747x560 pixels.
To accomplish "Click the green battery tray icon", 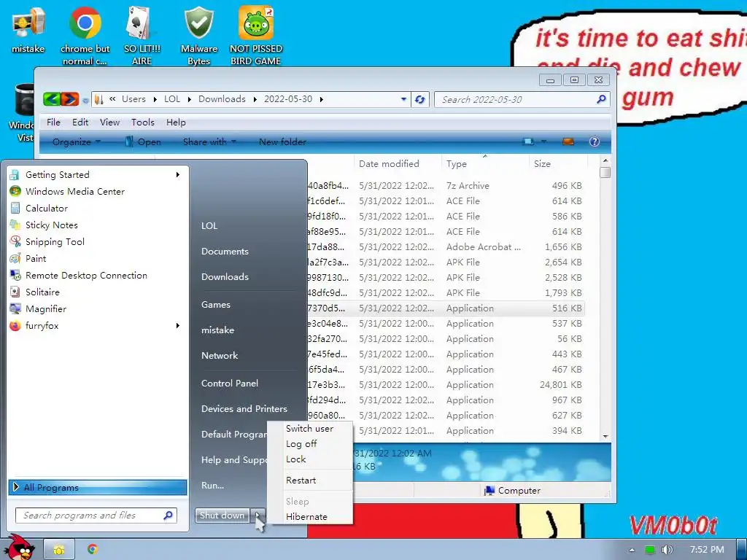I will coord(650,550).
